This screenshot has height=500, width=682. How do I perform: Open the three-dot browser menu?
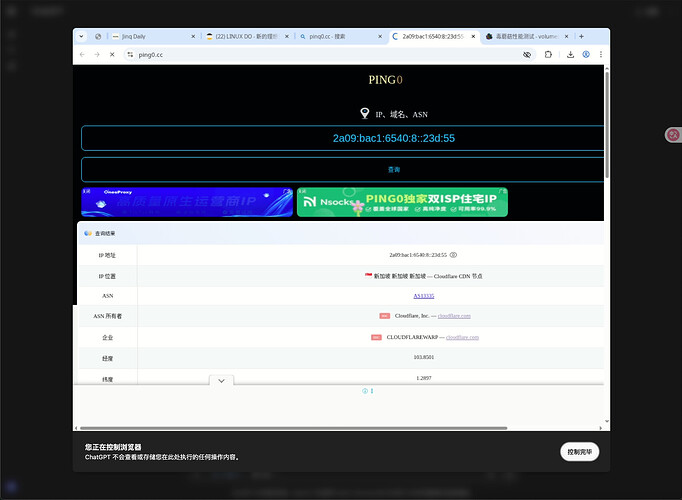[601, 54]
